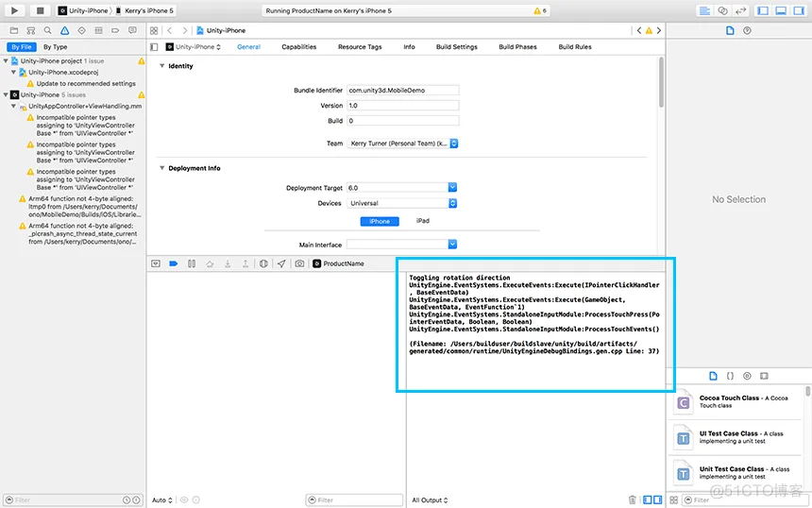This screenshot has height=508, width=812.
Task: Pause program execution in debug bar
Action: tap(192, 263)
